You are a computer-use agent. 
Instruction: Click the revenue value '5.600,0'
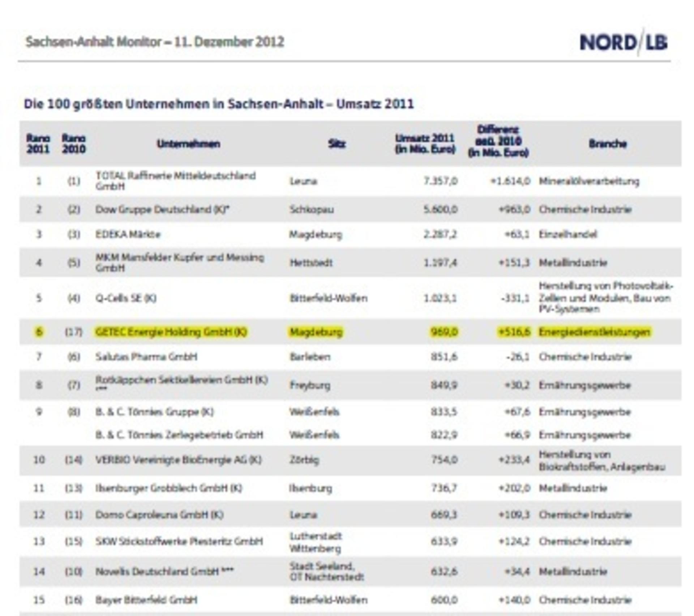pos(441,210)
